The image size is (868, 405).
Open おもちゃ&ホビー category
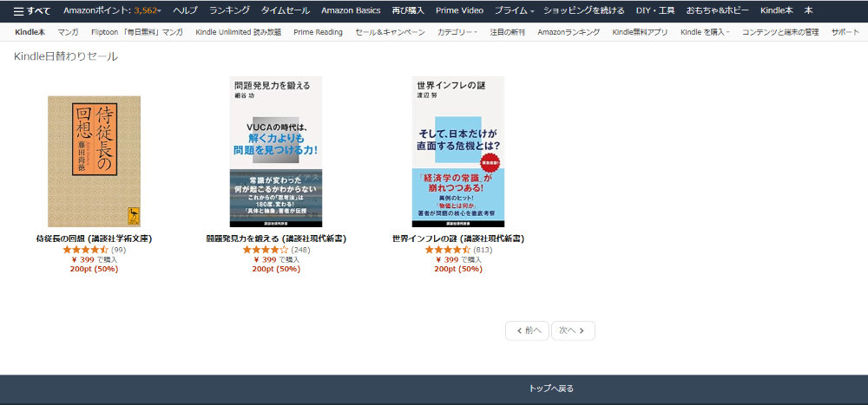click(718, 10)
